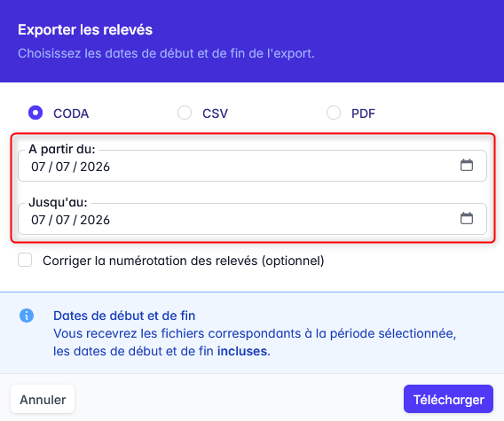Select day segment in "A partir du" field
This screenshot has width=504, height=421.
tap(38, 167)
